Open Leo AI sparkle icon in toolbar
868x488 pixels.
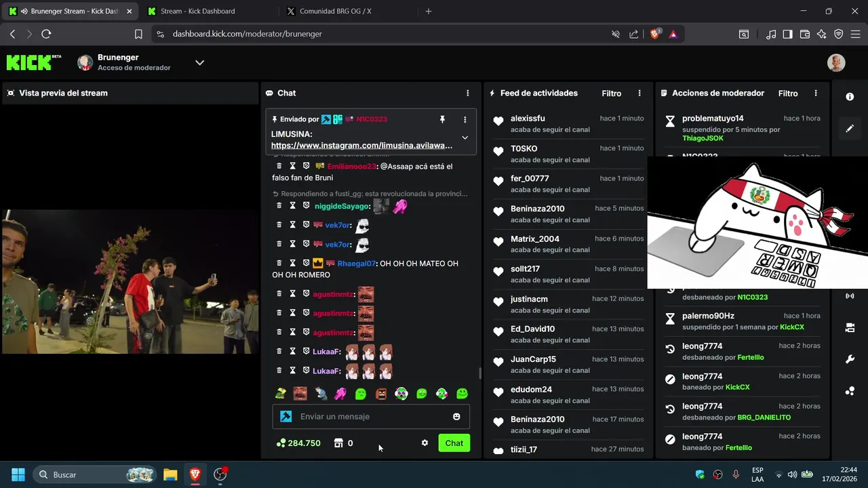click(x=822, y=34)
